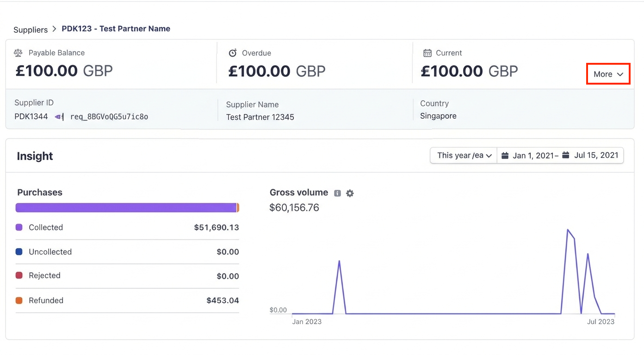Click the orange Refunded legend dot
The height and width of the screenshot is (355, 644).
click(19, 300)
